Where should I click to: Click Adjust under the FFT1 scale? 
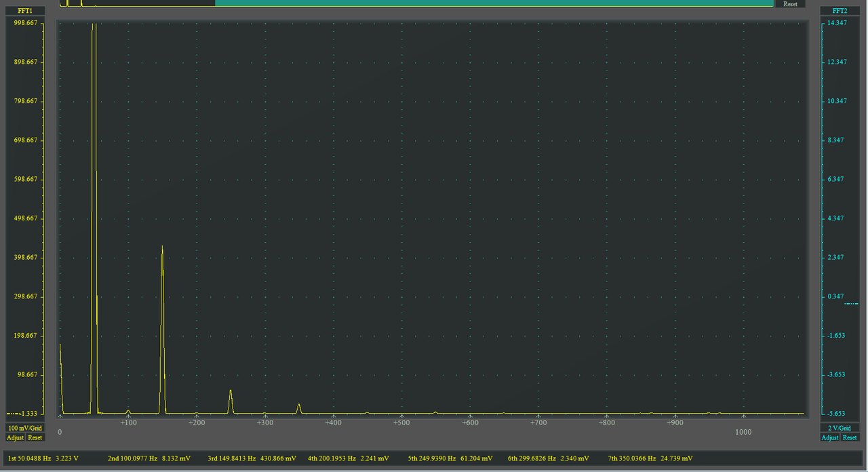point(15,437)
